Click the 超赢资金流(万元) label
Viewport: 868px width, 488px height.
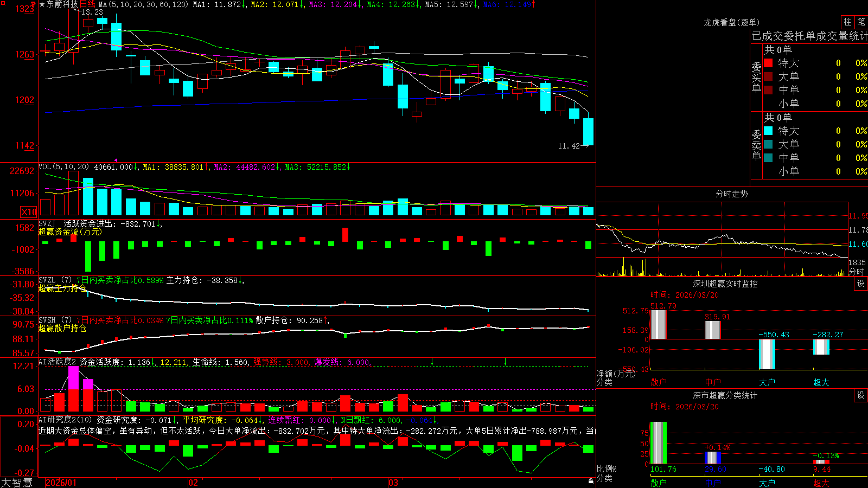coord(70,232)
